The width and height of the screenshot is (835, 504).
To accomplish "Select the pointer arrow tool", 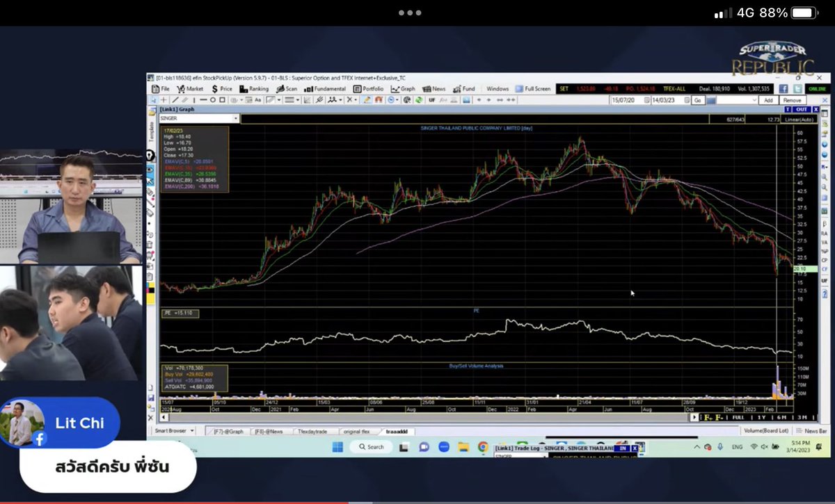I will coord(152,100).
